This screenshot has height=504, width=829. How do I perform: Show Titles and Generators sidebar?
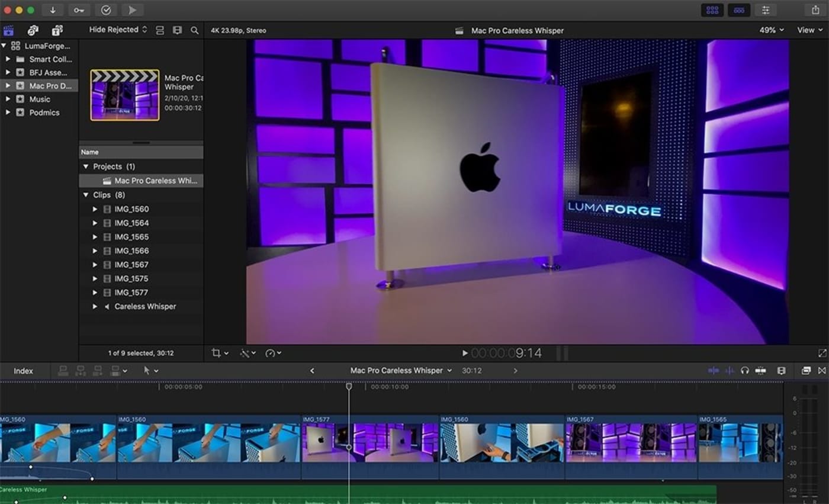click(x=57, y=30)
